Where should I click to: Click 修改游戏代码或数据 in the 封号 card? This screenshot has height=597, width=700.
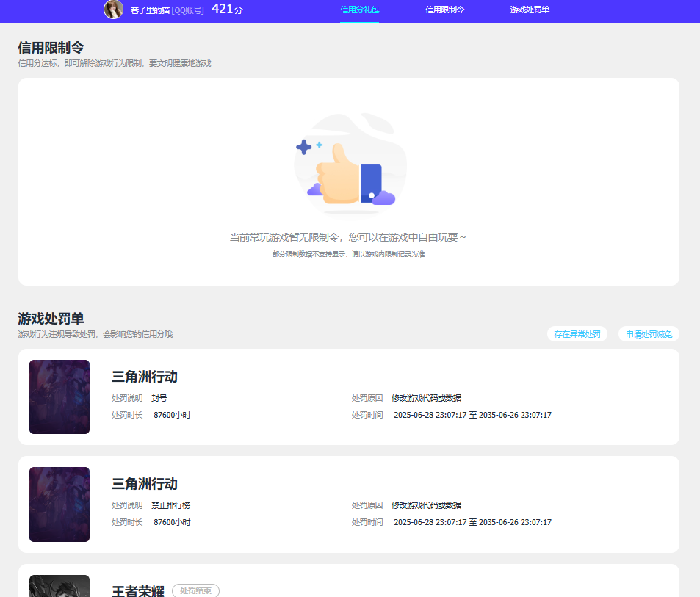tap(426, 398)
